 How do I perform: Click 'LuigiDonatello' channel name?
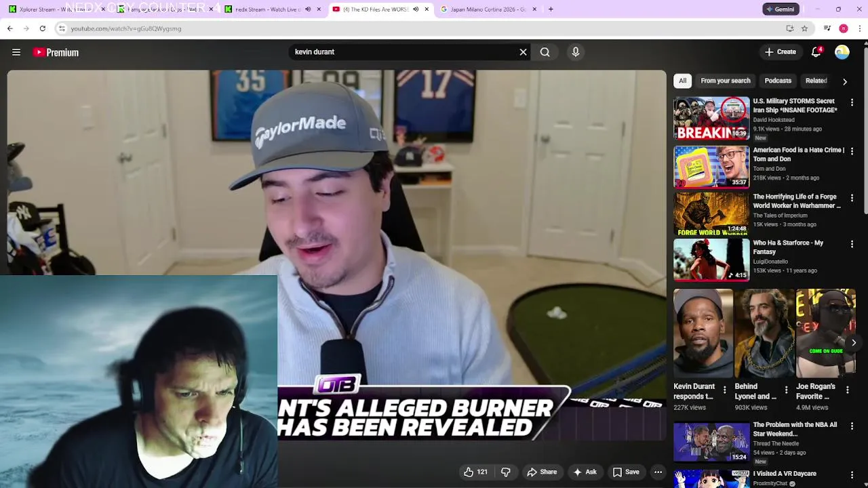[x=770, y=262]
